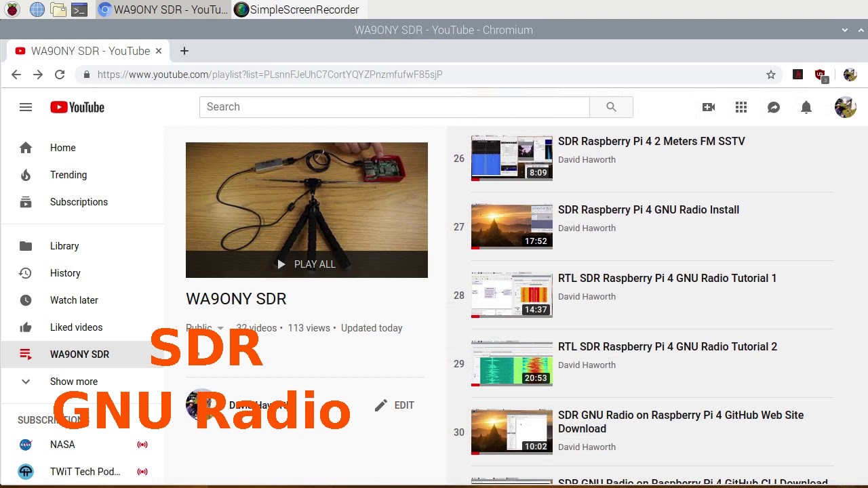Open NASA subscription channel
The width and height of the screenshot is (868, 488).
pyautogui.click(x=82, y=445)
